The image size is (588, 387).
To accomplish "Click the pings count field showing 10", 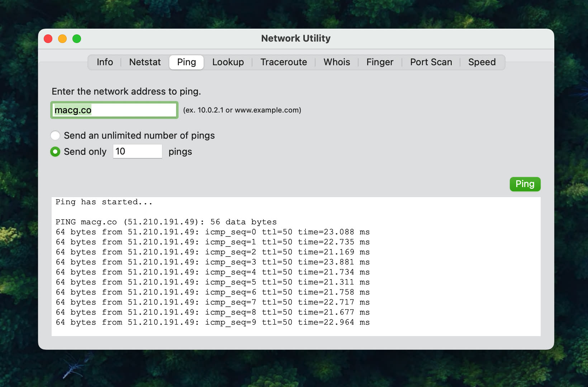I will [x=137, y=151].
